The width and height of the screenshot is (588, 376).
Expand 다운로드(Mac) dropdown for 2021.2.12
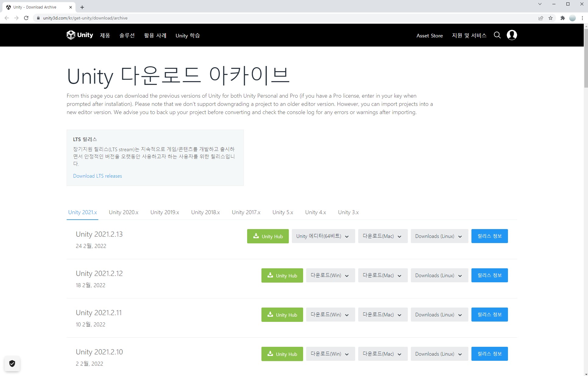click(x=383, y=275)
